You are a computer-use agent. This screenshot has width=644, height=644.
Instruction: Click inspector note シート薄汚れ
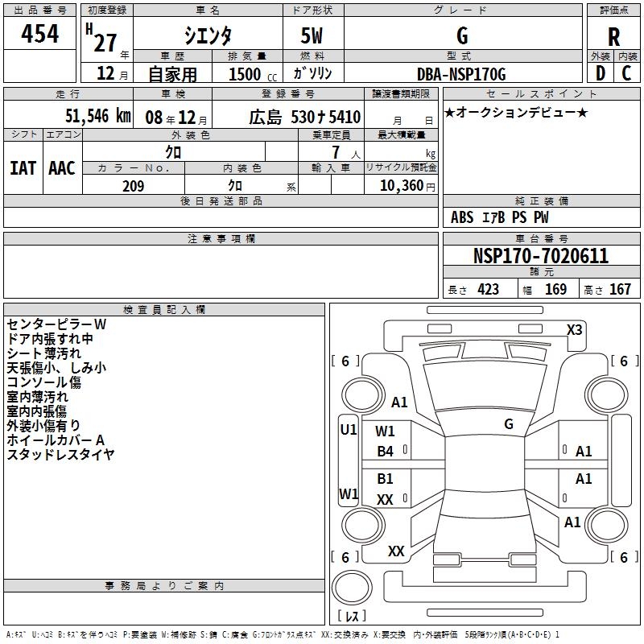[44, 353]
